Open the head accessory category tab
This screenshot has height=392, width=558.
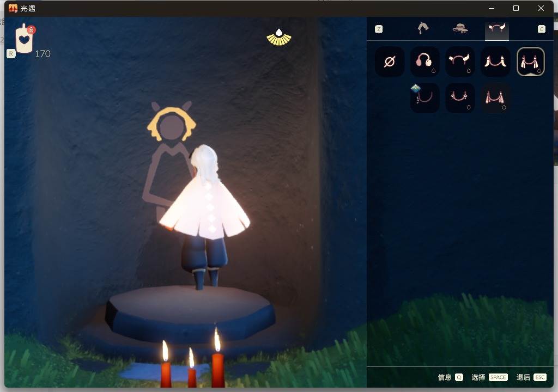pos(497,29)
